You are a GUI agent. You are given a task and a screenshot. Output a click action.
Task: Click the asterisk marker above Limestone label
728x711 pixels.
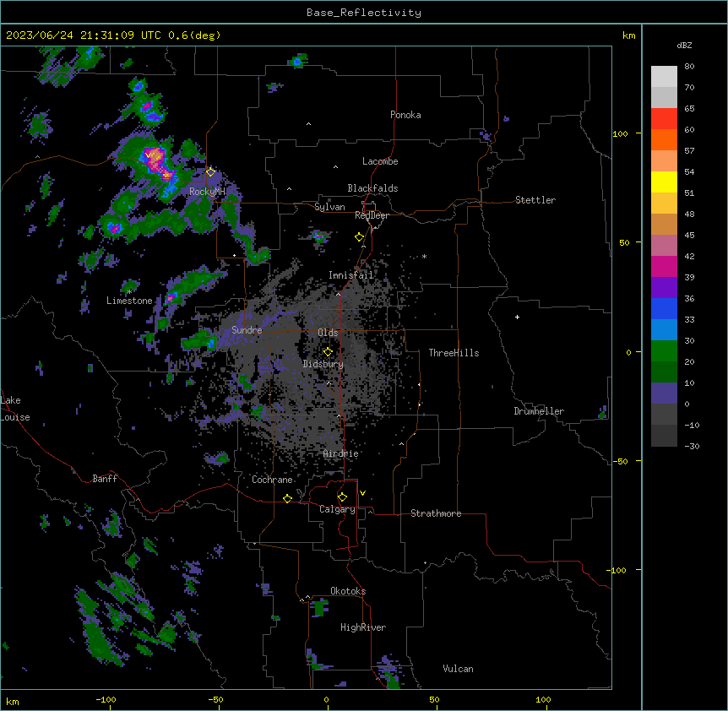[129, 292]
